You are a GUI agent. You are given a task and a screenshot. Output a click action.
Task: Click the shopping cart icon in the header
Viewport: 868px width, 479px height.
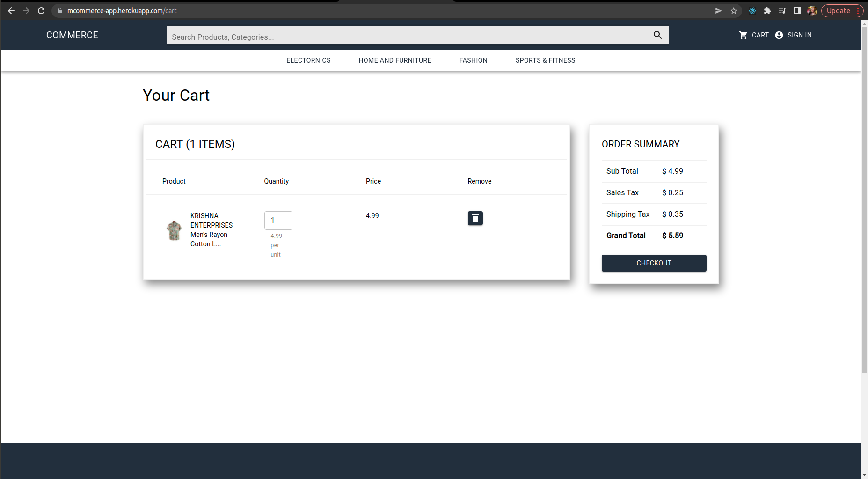pos(743,35)
